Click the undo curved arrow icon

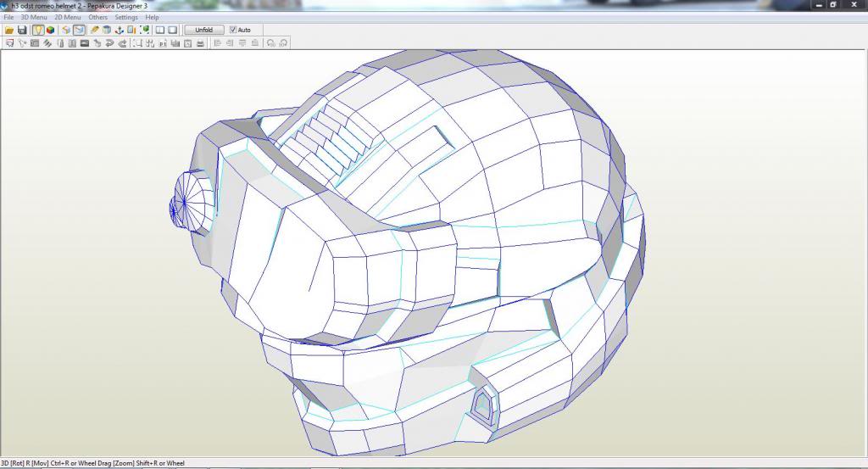pos(109,43)
